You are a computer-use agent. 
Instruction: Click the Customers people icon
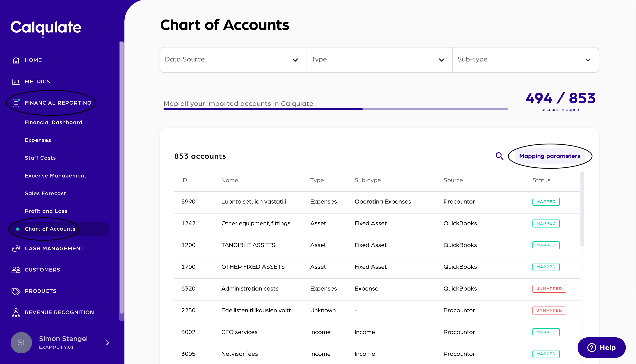click(x=16, y=270)
